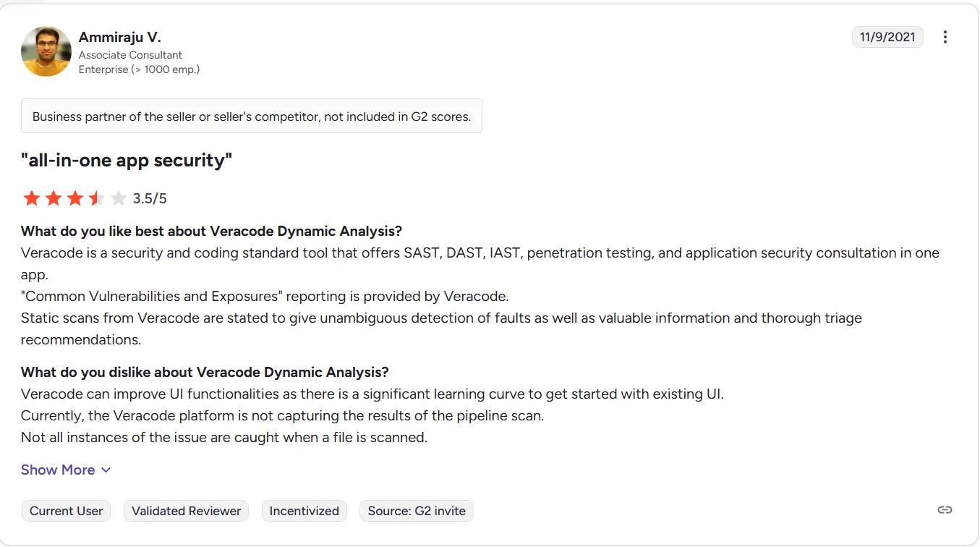Select the Incentivized tag

pyautogui.click(x=304, y=511)
